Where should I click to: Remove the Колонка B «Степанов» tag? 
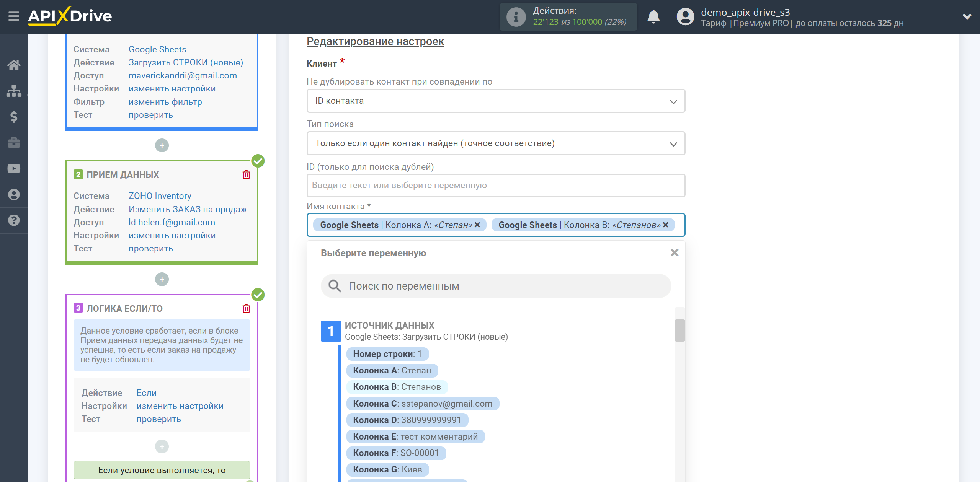[x=666, y=225]
